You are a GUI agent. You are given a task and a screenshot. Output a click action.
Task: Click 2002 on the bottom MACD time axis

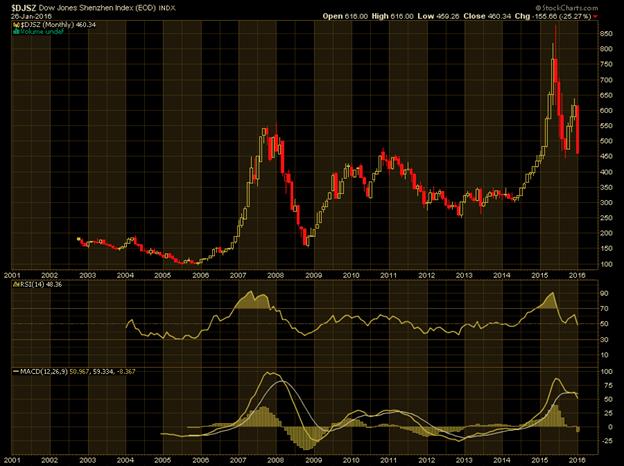49,460
